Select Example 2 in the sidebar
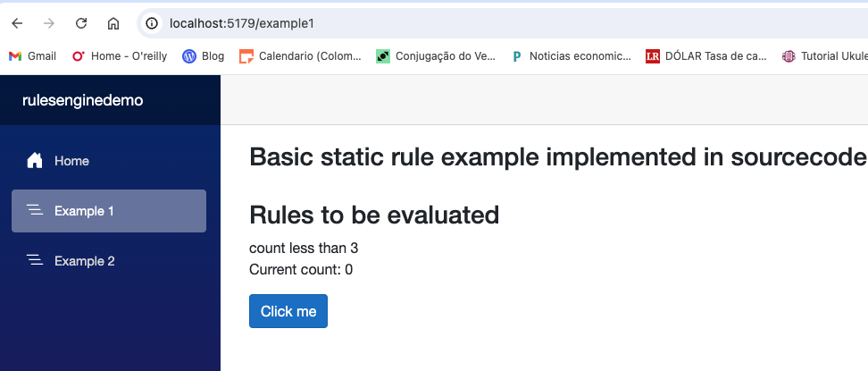Screen dimensions: 868x371 (84, 261)
